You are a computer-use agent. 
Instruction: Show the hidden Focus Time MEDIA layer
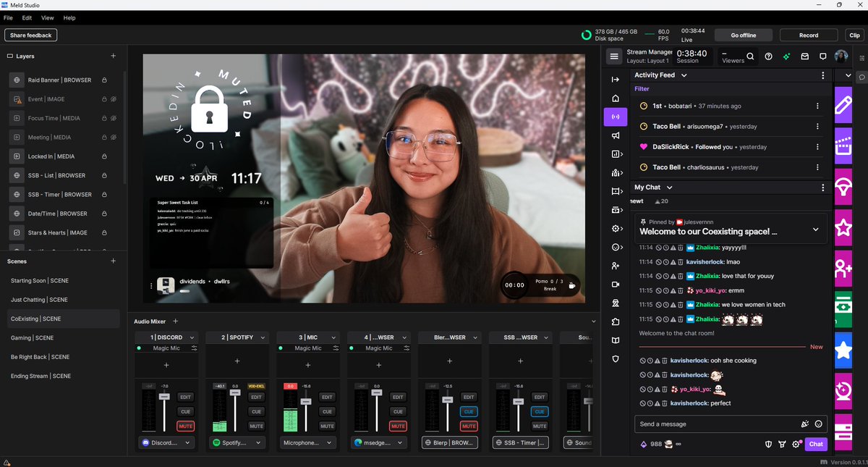[114, 118]
